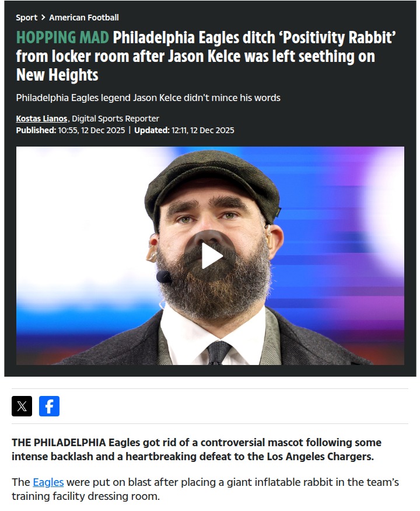420x511 pixels.
Task: Click the paragraph mentioning the giant inflatable rabbit
Action: [205, 489]
